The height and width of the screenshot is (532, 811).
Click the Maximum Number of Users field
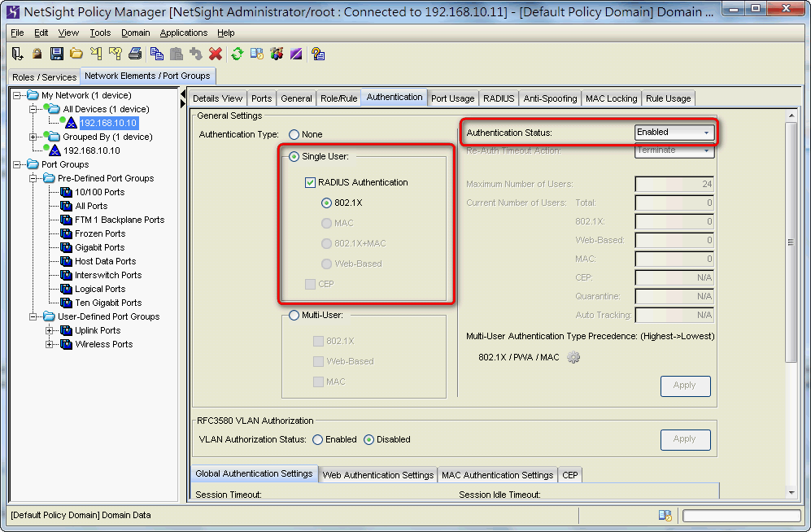click(x=674, y=184)
